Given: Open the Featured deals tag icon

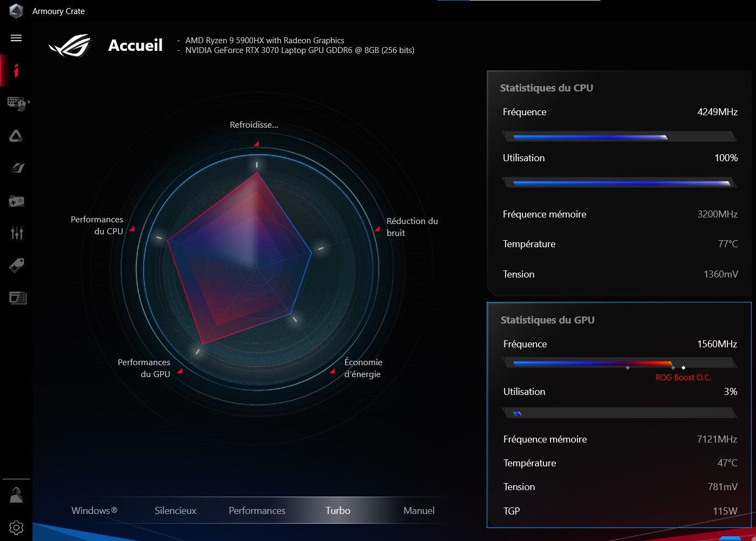Looking at the screenshot, I should click(x=16, y=266).
